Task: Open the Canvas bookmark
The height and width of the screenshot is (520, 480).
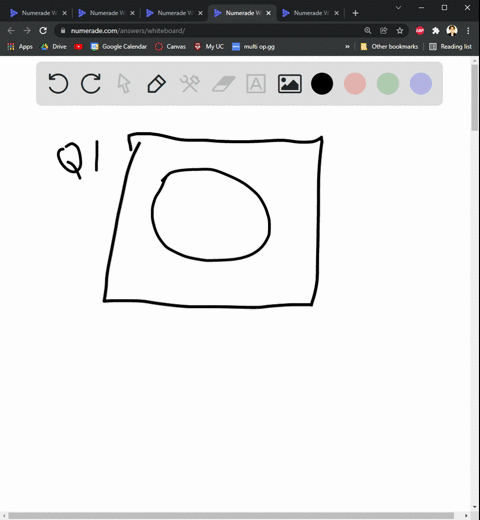Action: tap(170, 47)
